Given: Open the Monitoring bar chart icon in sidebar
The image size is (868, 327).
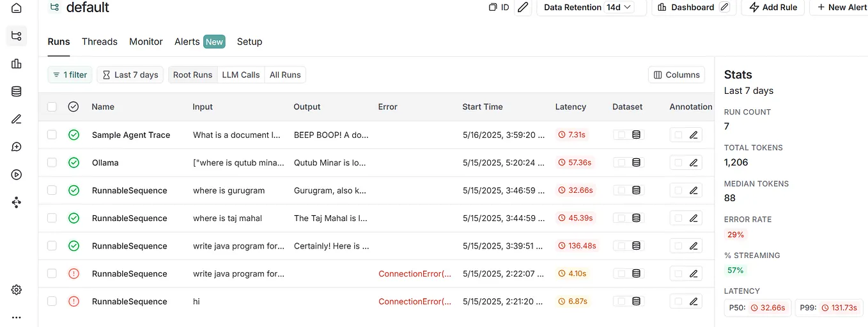Looking at the screenshot, I should (17, 64).
